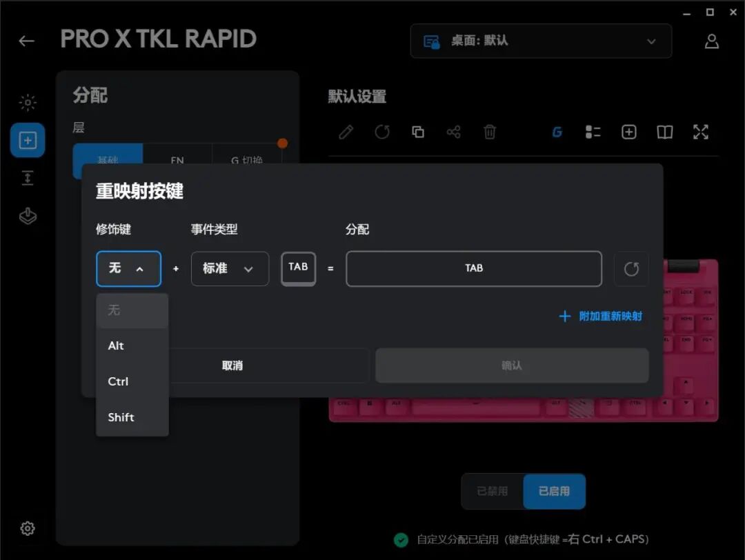Image resolution: width=745 pixels, height=560 pixels.
Task: Click the add plus square icon
Action: pos(628,132)
